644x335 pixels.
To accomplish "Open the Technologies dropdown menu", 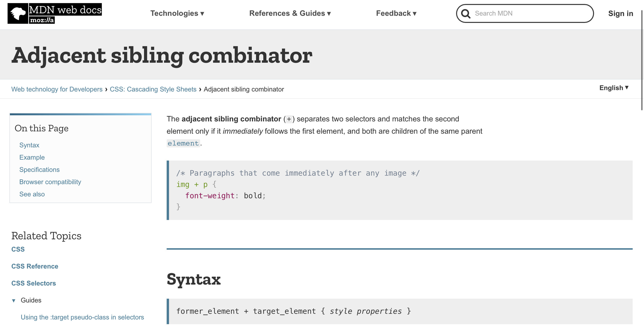I will [177, 13].
